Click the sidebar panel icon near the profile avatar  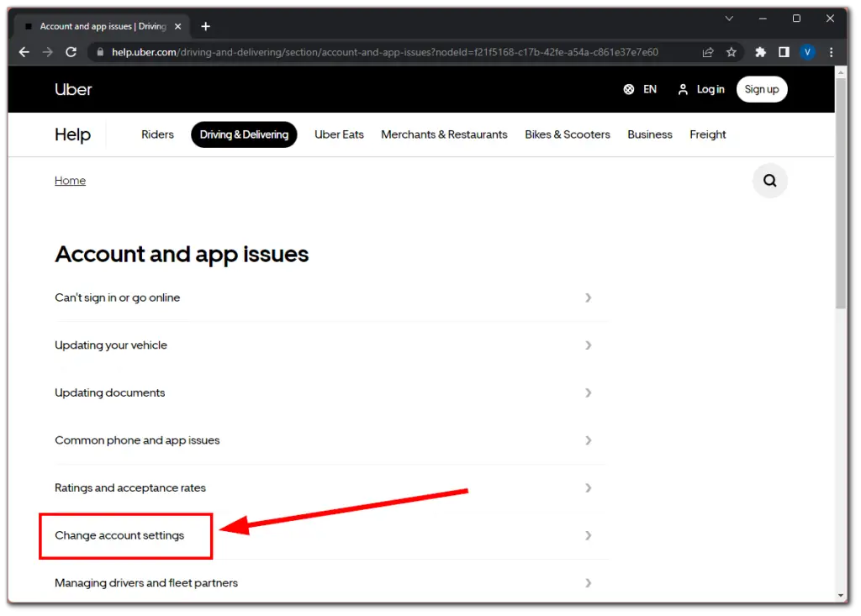coord(784,51)
